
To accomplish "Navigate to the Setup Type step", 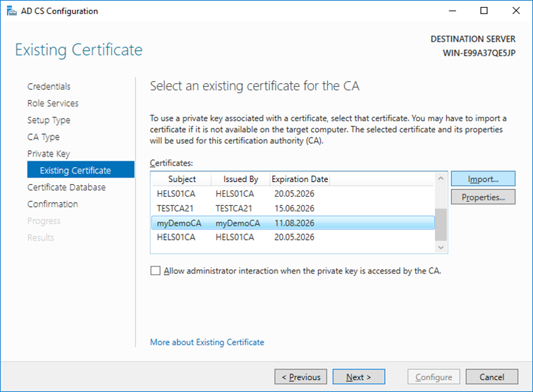I will pos(49,121).
